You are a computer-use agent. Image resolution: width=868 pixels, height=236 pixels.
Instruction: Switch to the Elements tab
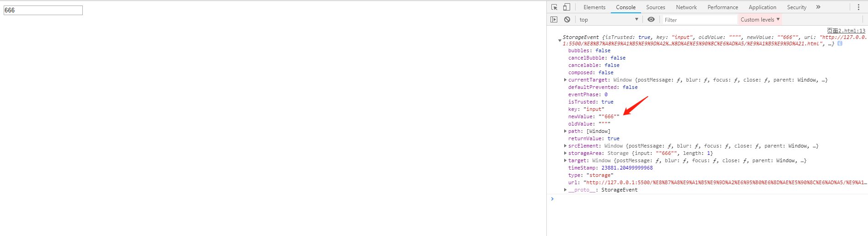tap(594, 7)
